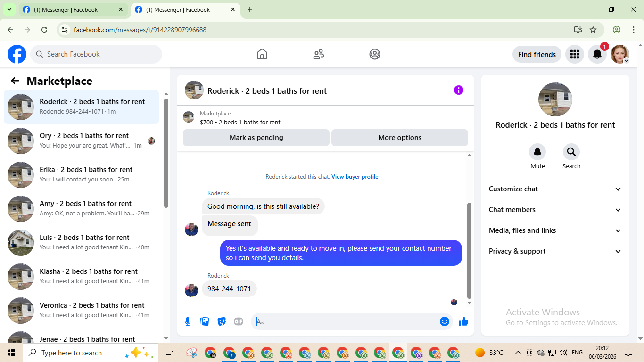The image size is (644, 362).
Task: Open the Friends icon in top navigation
Action: click(319, 54)
